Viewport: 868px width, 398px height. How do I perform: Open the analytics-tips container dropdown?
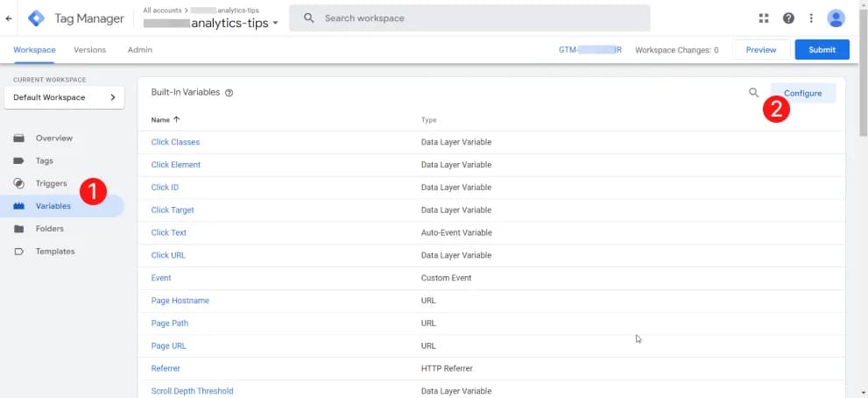point(275,24)
